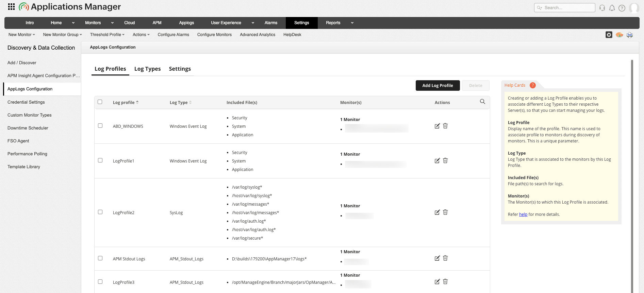
Task: Click the Help Cards question badge
Action: (533, 85)
